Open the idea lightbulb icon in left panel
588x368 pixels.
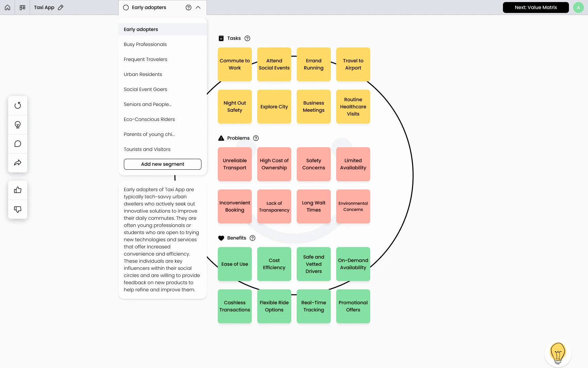[17, 124]
